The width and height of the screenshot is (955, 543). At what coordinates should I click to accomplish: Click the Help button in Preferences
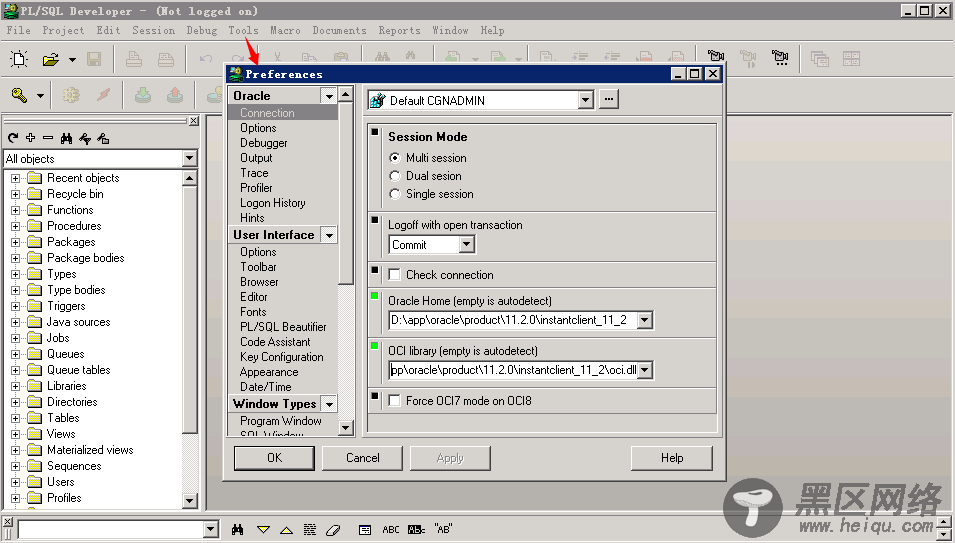point(672,458)
